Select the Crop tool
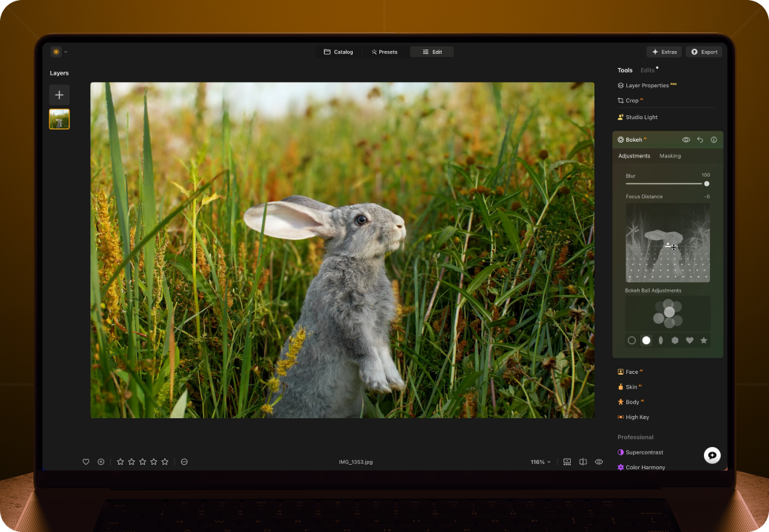 tap(632, 100)
